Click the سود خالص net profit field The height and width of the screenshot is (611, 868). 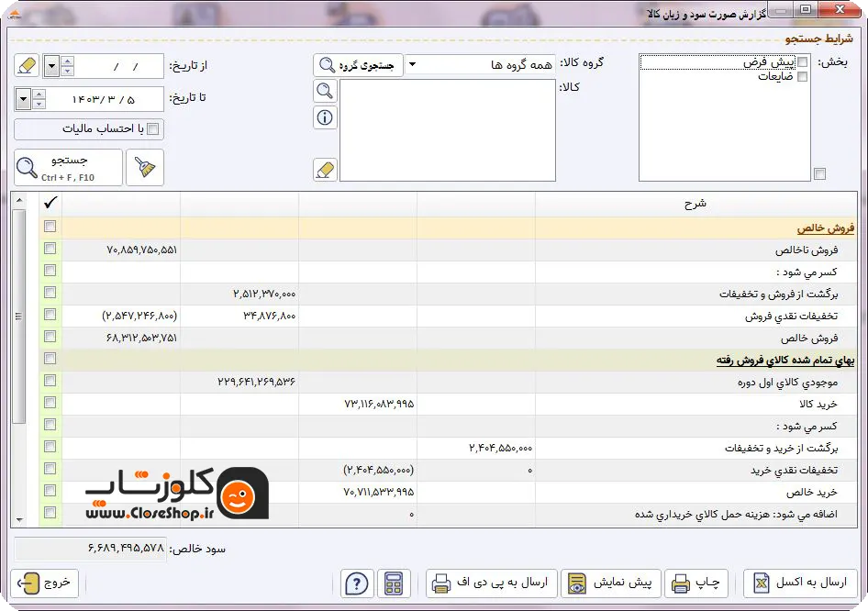(90, 549)
